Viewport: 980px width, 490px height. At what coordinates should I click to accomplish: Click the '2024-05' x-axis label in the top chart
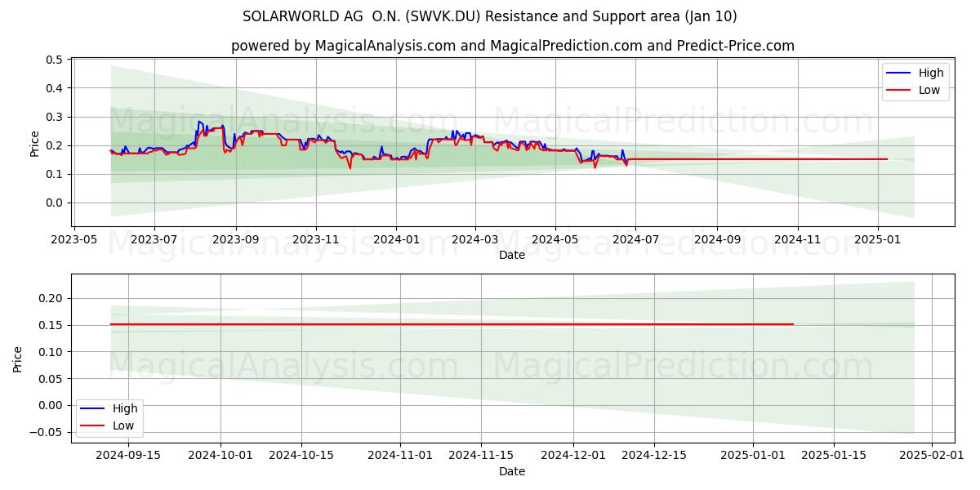tap(555, 240)
